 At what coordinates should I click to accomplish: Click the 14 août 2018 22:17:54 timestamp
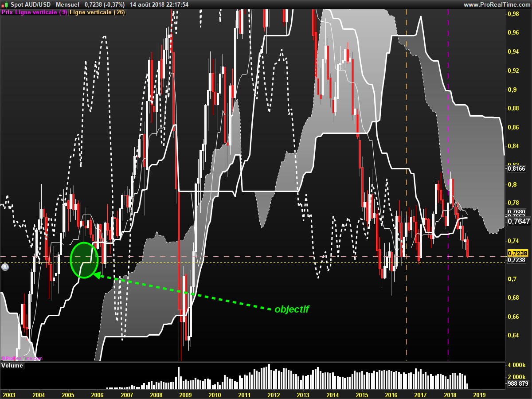(x=160, y=4)
